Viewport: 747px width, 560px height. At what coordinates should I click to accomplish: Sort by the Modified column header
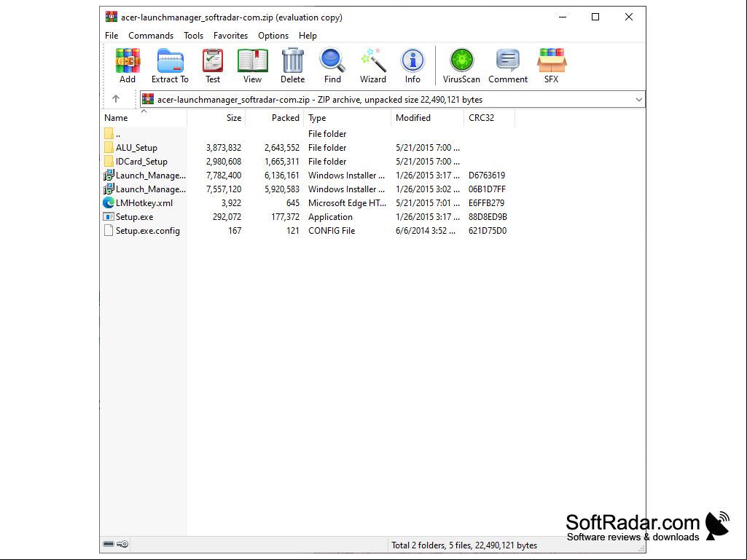pyautogui.click(x=427, y=118)
